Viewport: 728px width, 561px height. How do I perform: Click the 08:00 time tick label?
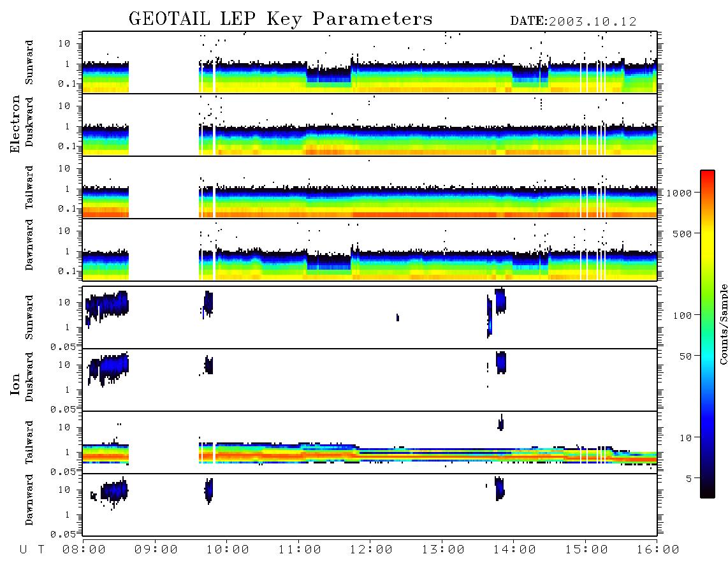click(84, 550)
